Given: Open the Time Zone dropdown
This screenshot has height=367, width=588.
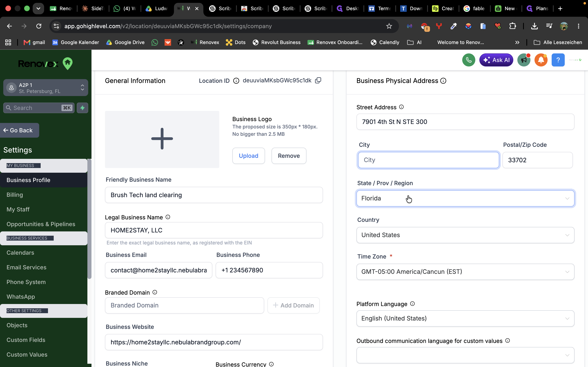Looking at the screenshot, I should coord(465,272).
